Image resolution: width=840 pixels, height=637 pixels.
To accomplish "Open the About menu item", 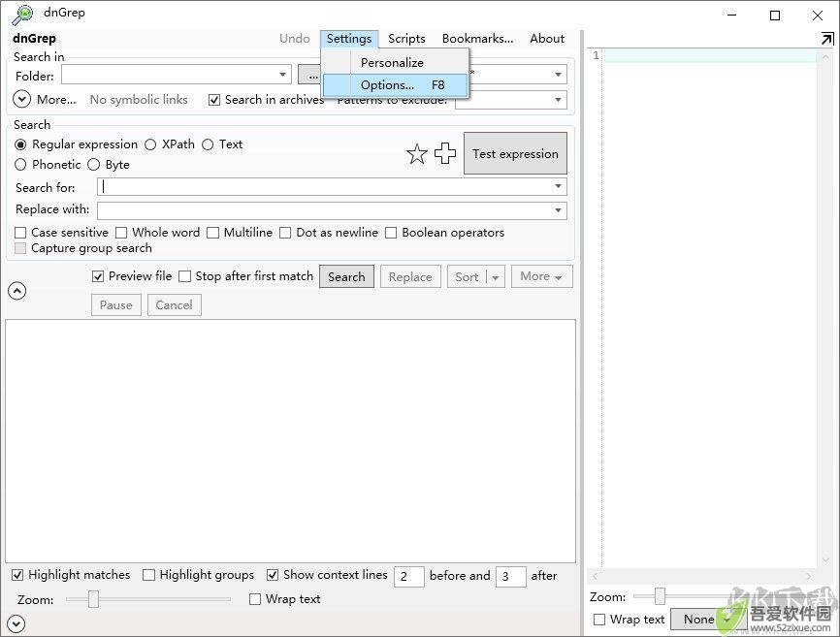I will (547, 39).
